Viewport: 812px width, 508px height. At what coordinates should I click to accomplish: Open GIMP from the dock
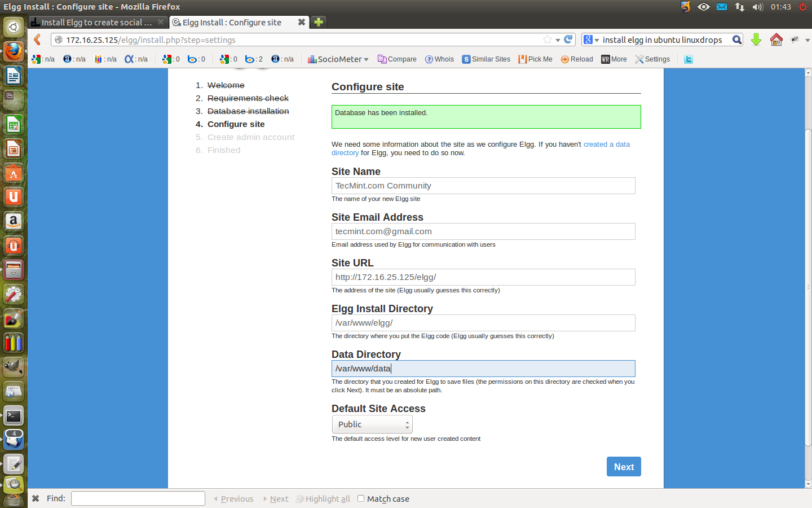[14, 367]
